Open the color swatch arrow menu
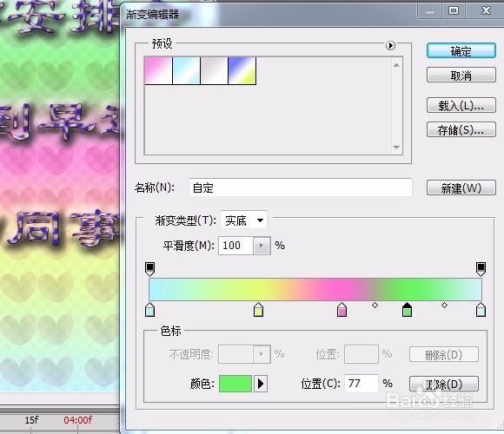 [261, 384]
